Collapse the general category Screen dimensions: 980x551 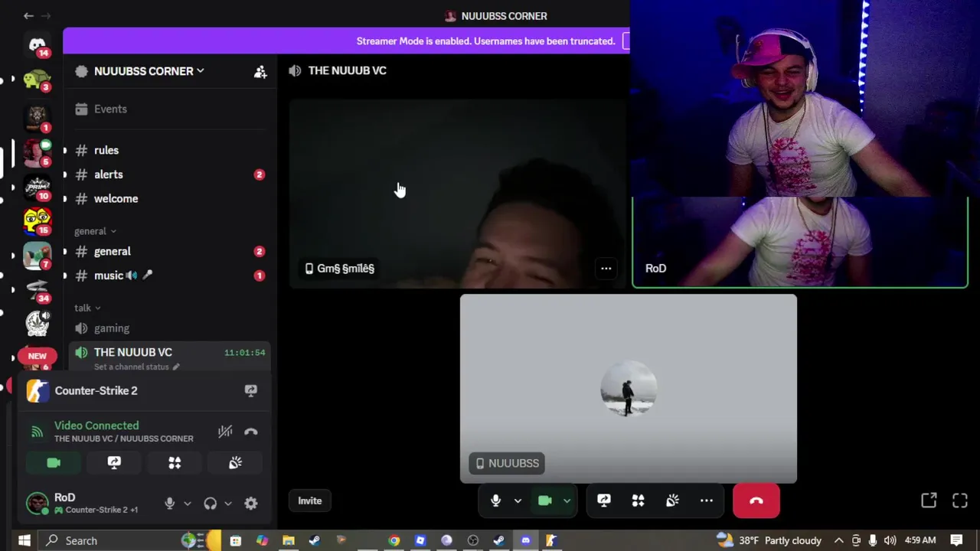(95, 231)
